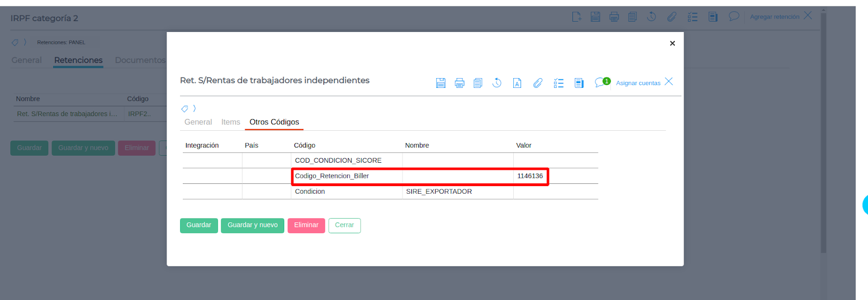Image resolution: width=868 pixels, height=300 pixels.
Task: Click the Asignar cuentas link
Action: pyautogui.click(x=638, y=83)
